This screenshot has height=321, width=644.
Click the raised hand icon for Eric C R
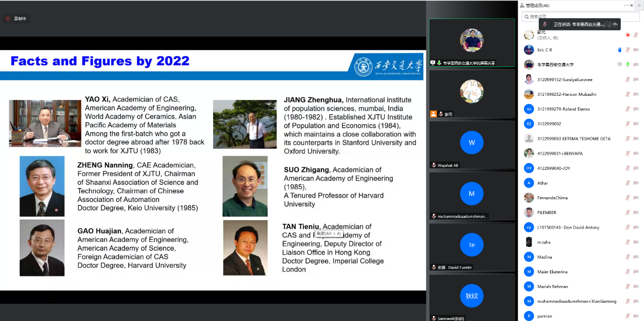tap(620, 50)
